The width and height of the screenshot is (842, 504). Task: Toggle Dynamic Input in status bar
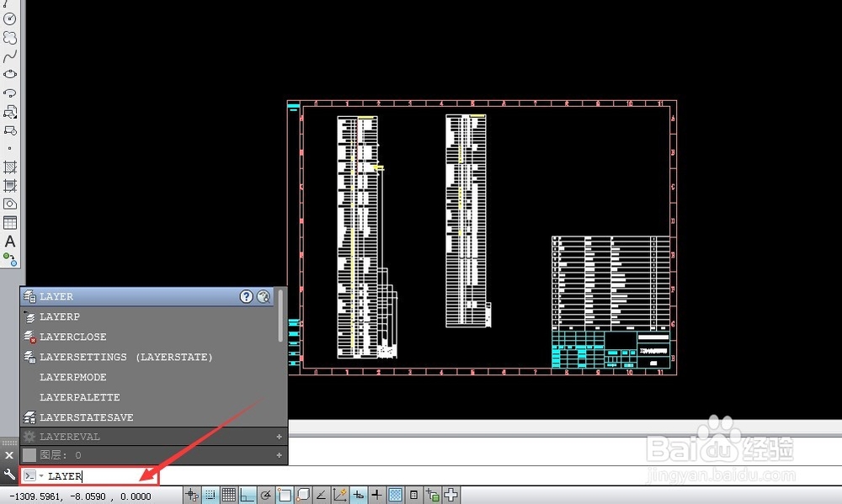[358, 495]
